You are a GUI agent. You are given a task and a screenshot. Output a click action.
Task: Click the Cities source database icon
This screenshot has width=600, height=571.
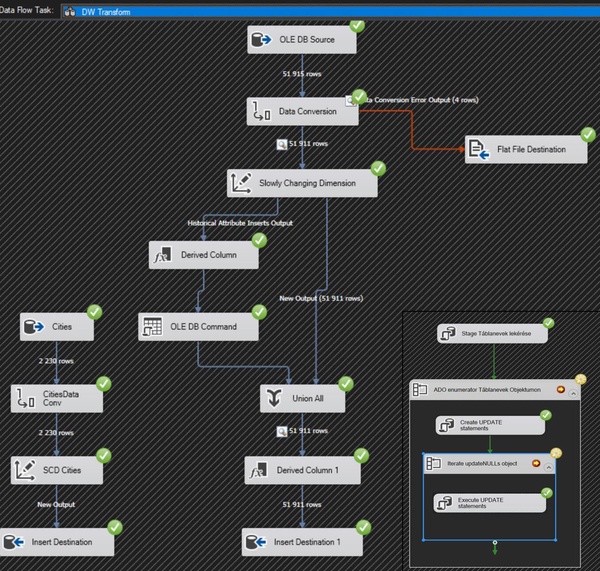tap(34, 326)
